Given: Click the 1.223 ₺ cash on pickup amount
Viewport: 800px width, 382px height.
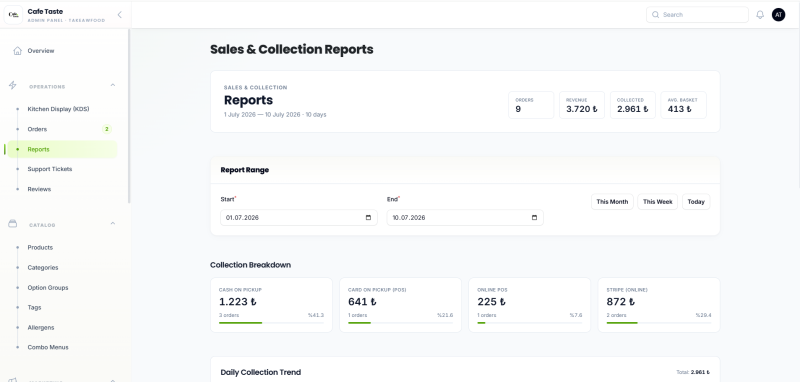Looking at the screenshot, I should point(238,302).
